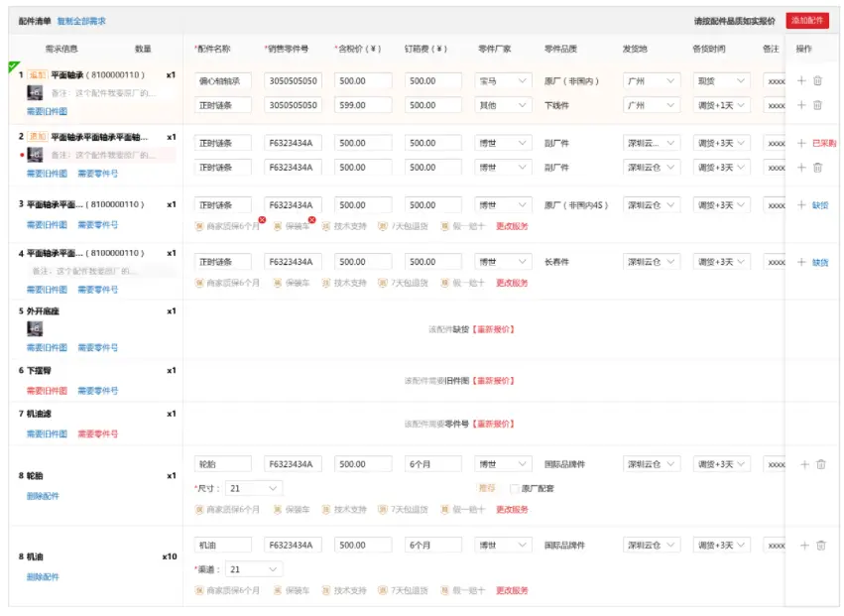Click 重新报价 link for 外开底座
The image size is (844, 616).
coord(494,329)
